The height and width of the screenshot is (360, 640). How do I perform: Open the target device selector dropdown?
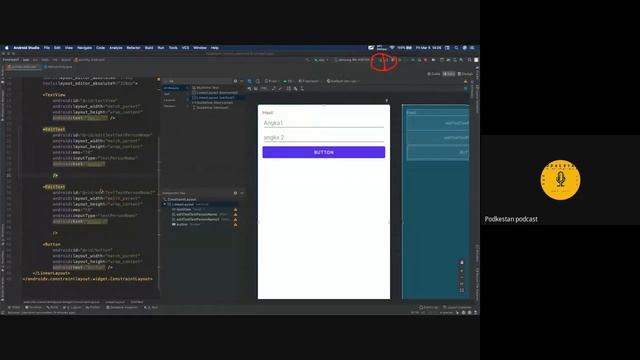coord(353,60)
